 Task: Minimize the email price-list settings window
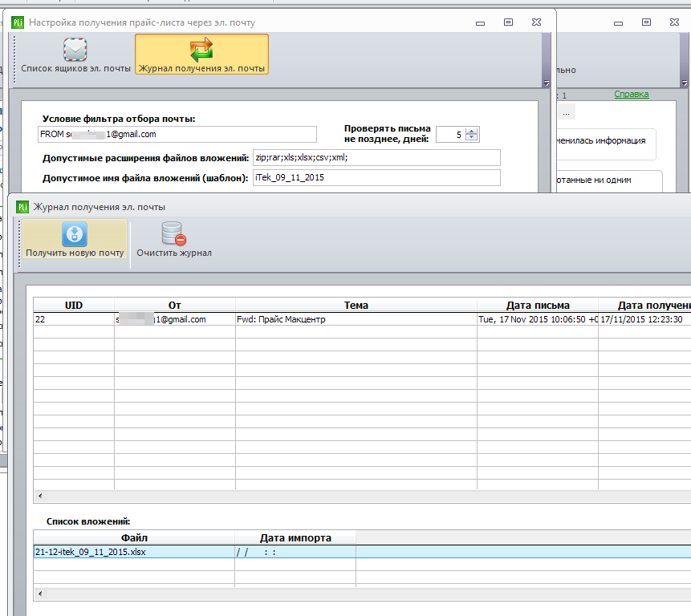[x=481, y=22]
